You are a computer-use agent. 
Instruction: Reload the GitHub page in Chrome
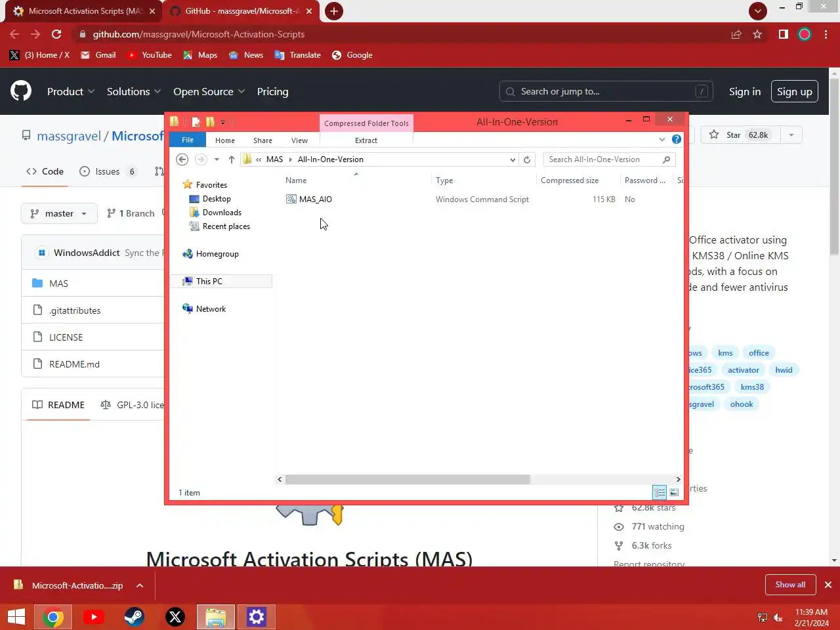[56, 34]
